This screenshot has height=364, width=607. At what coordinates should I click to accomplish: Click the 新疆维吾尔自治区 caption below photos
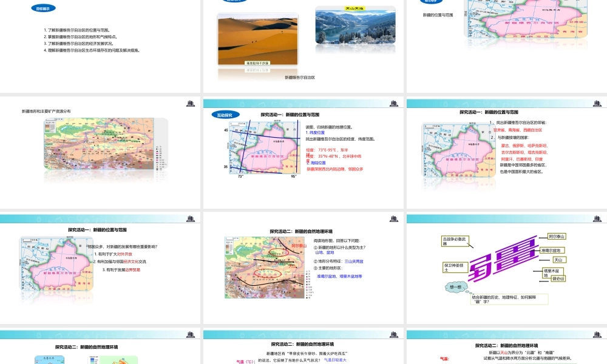(300, 78)
